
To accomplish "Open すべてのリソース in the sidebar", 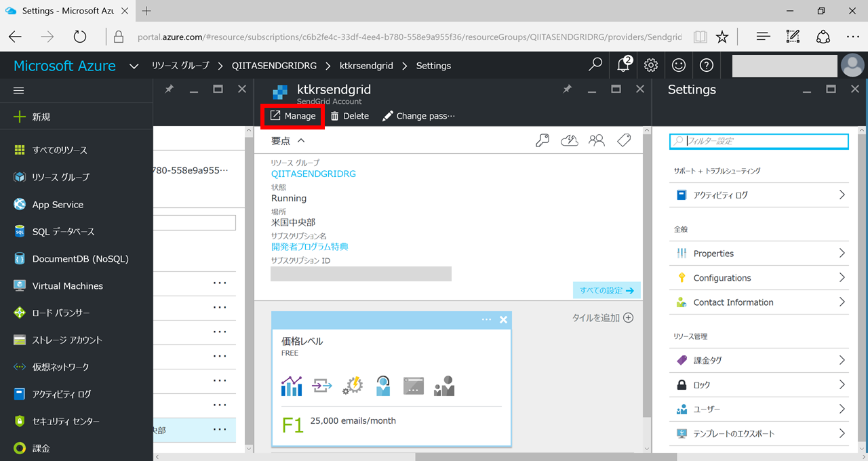I will coord(77,150).
